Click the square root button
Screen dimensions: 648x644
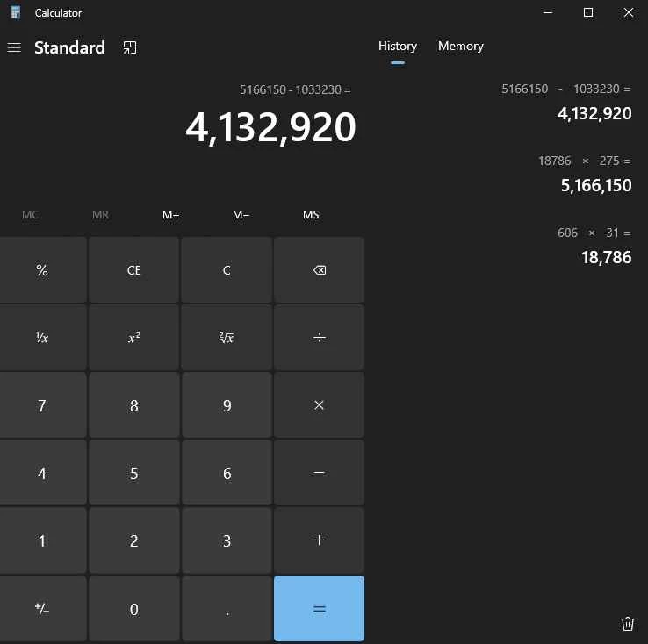pyautogui.click(x=227, y=338)
